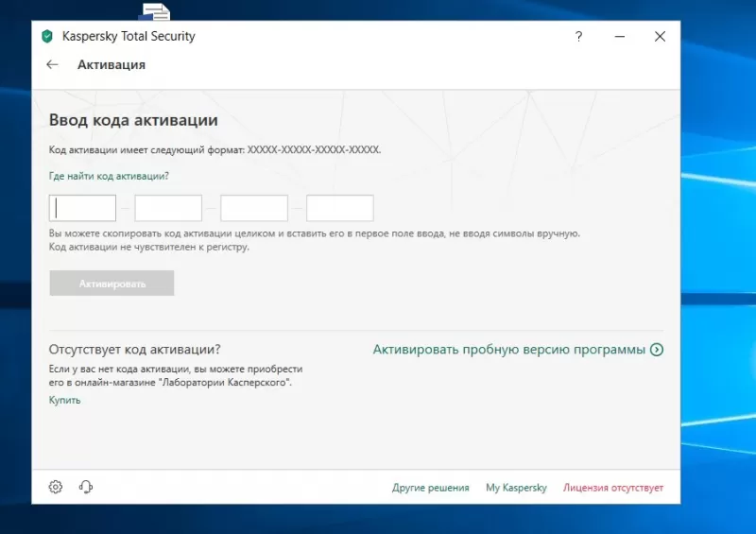
Task: Click the Активация page title
Action: pyautogui.click(x=112, y=64)
